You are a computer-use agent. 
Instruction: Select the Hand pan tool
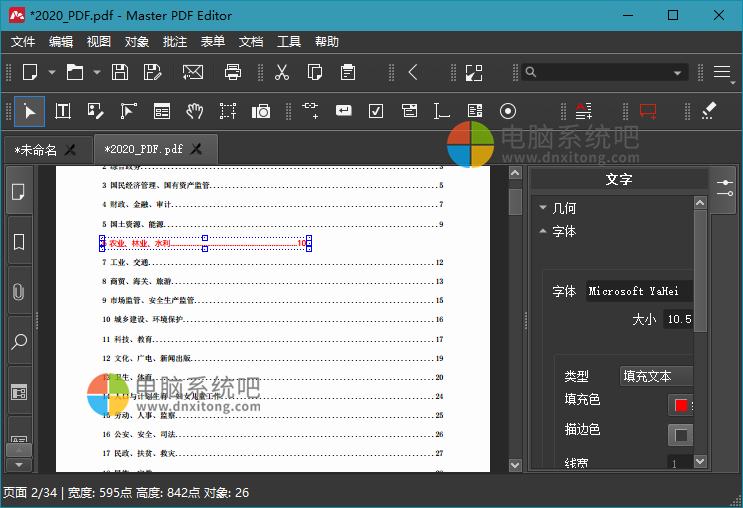(194, 111)
